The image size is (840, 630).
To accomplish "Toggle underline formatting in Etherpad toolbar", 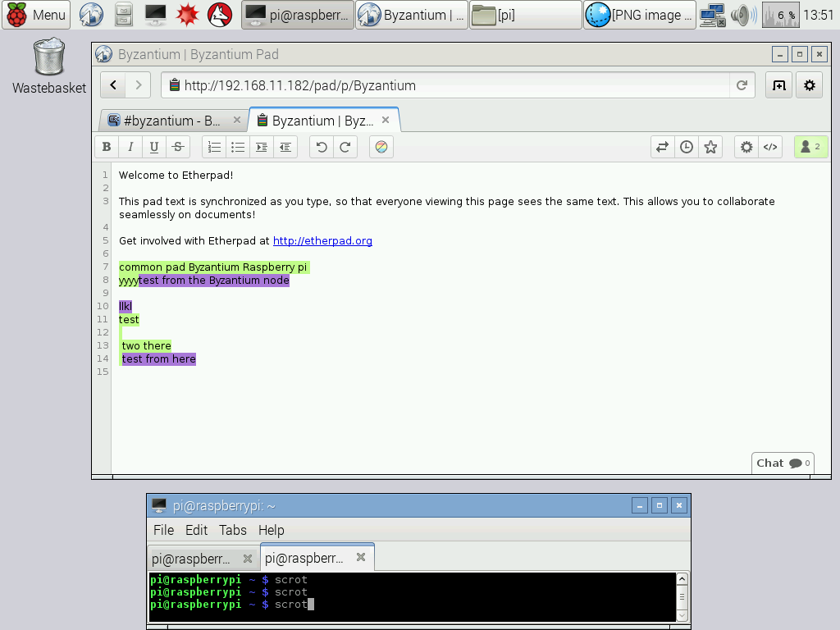I will coord(153,147).
